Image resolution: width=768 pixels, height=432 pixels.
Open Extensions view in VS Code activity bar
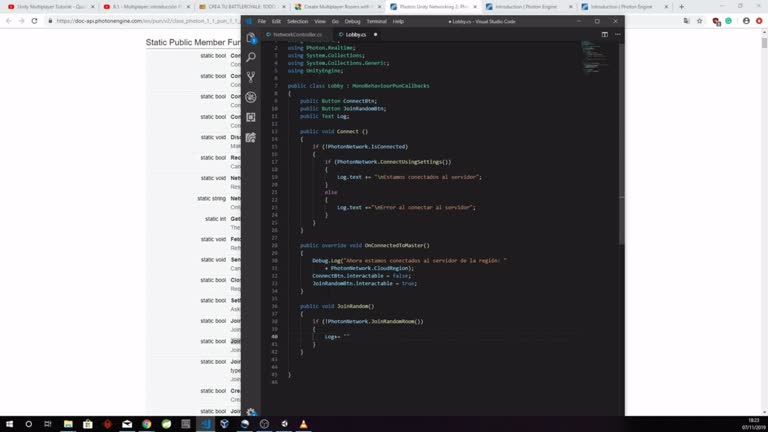tap(251, 117)
